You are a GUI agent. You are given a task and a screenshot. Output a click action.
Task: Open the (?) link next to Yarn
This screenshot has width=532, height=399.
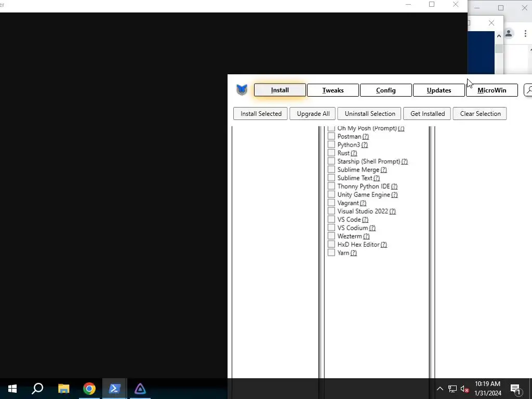[353, 253]
